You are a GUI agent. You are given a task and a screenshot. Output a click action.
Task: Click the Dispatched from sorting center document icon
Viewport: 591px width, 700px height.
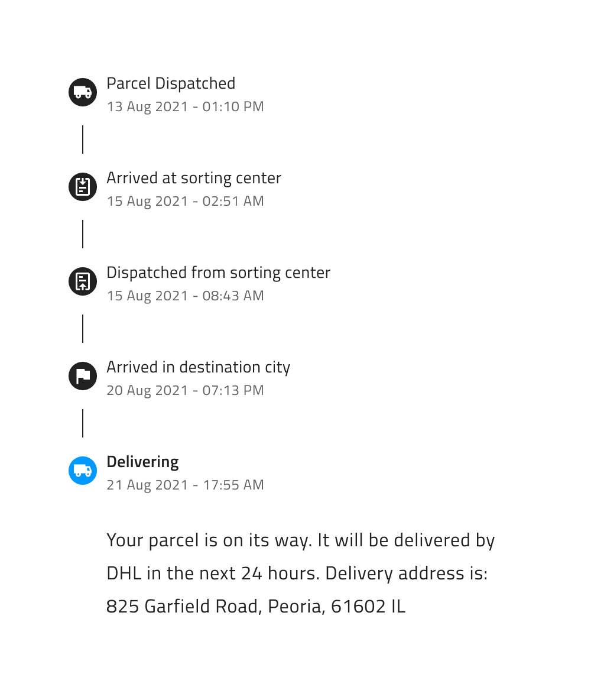[x=83, y=281]
